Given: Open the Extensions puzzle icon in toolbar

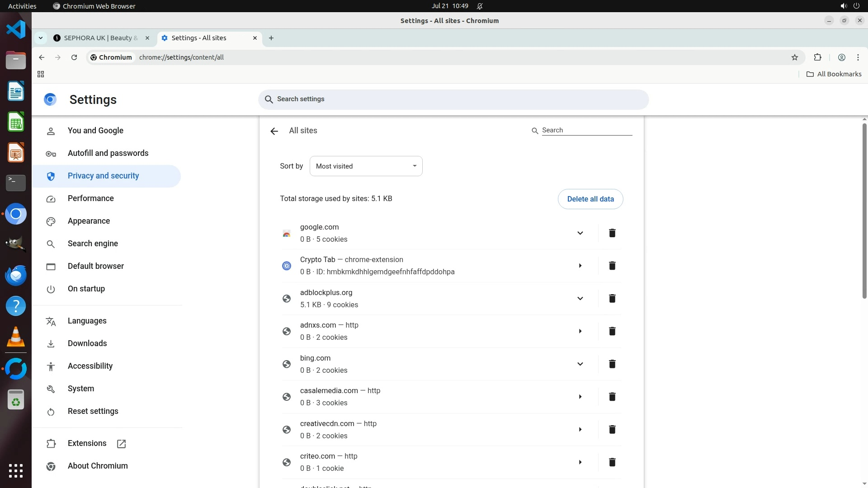Looking at the screenshot, I should click(x=817, y=57).
